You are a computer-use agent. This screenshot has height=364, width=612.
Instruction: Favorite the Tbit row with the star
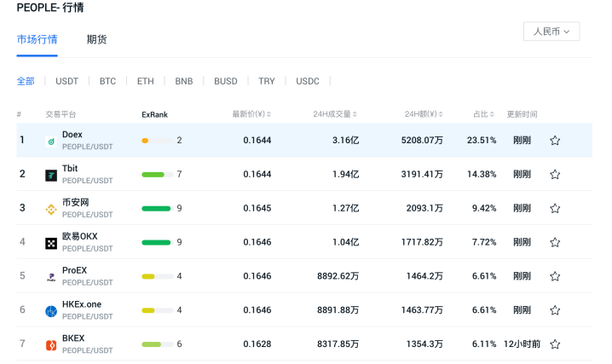tap(555, 175)
